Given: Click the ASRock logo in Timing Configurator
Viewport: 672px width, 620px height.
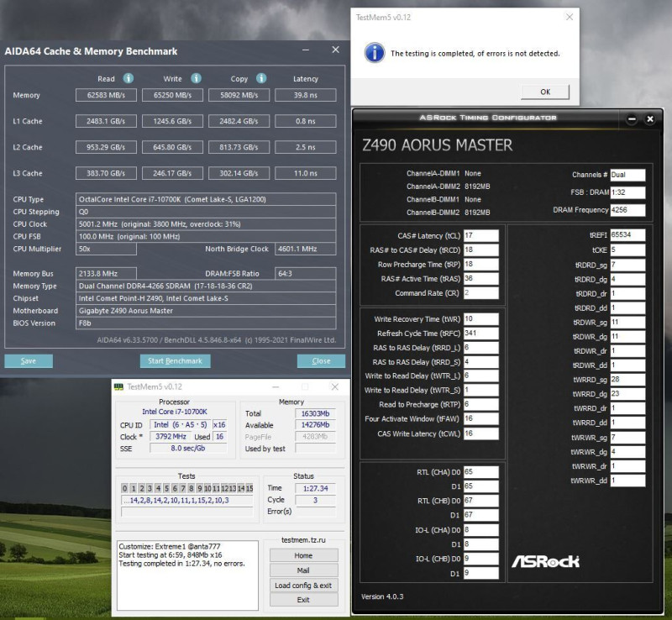Looking at the screenshot, I should [545, 561].
